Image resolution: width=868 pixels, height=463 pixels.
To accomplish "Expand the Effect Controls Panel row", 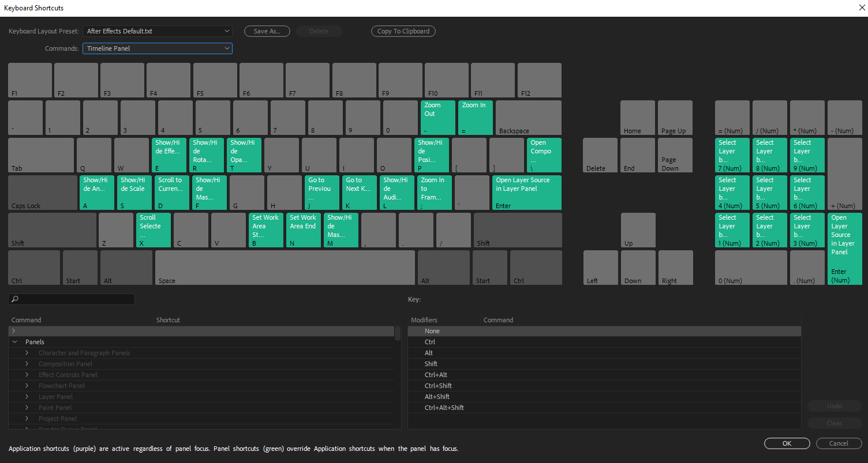I will 27,375.
